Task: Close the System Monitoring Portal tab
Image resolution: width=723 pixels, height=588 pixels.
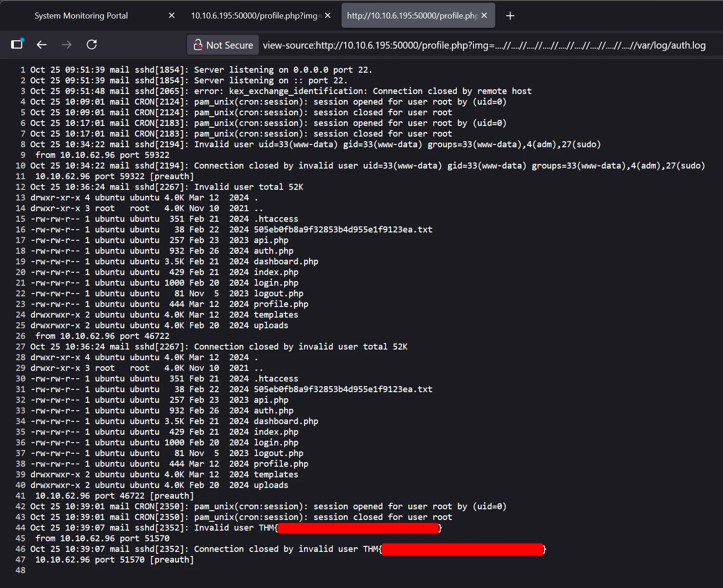Action: pyautogui.click(x=172, y=16)
